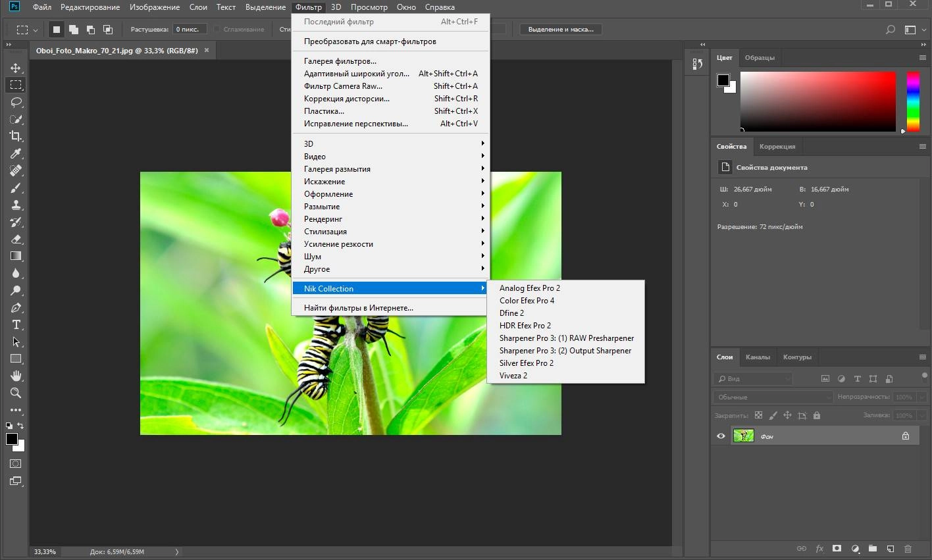Screen dimensions: 932x560
Task: Toggle Quick Mask mode
Action: [x=16, y=464]
